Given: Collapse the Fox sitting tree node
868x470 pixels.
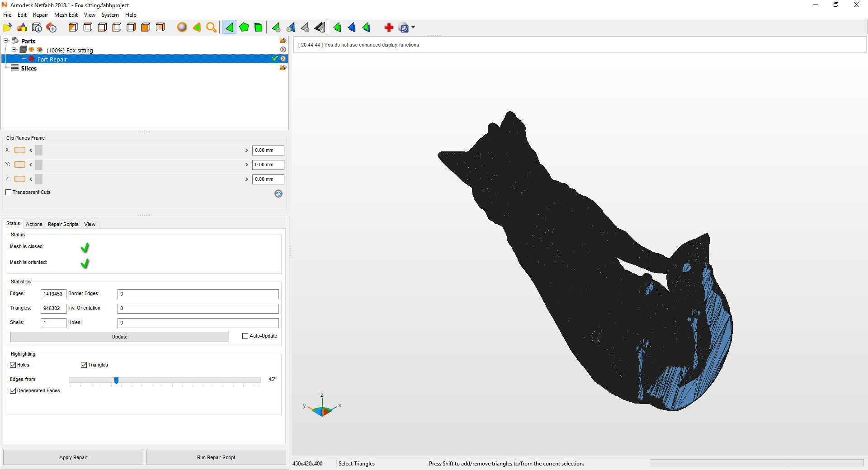Looking at the screenshot, I should 14,50.
